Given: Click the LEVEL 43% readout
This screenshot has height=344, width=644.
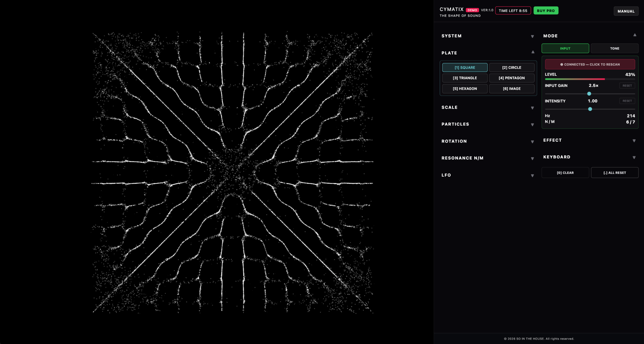Looking at the screenshot, I should tap(630, 75).
